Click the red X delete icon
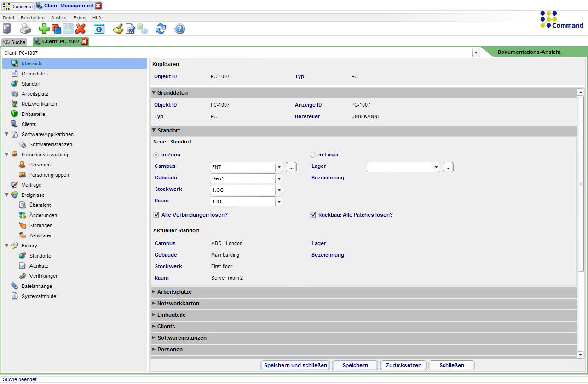This screenshot has height=384, width=588. pos(79,29)
